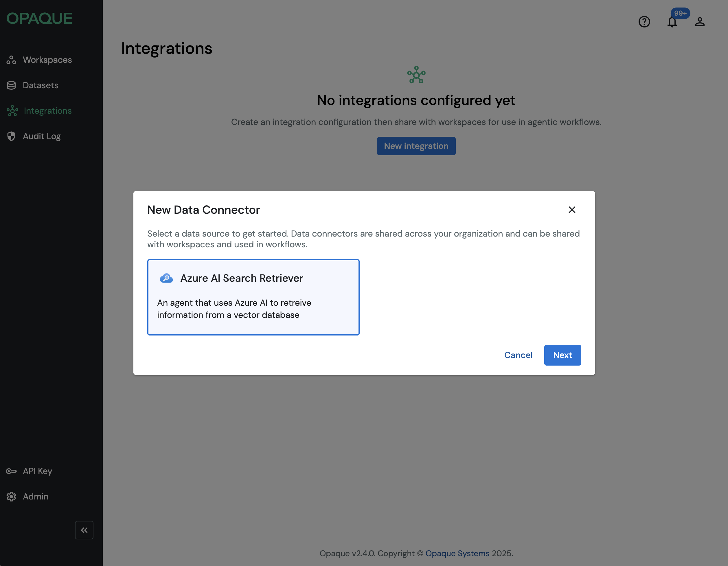Close the New Data Connector dialog
728x566 pixels.
coord(572,210)
